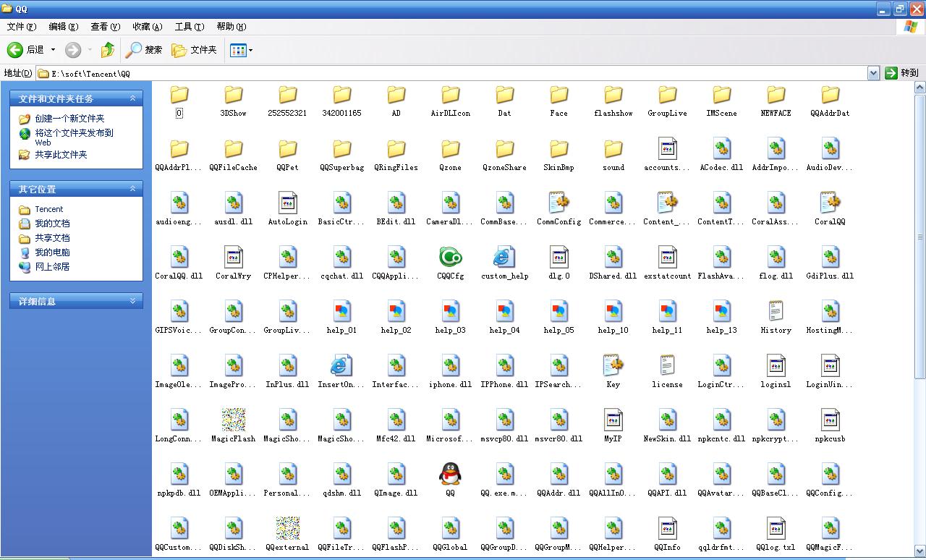Viewport: 926px width, 560px height.
Task: Open the 查看(V) menu
Action: (105, 27)
